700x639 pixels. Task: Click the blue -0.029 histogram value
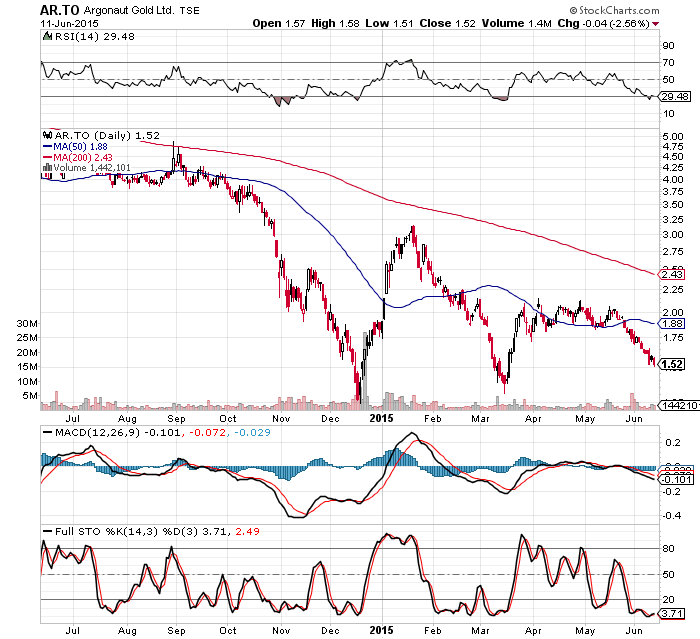pos(252,432)
